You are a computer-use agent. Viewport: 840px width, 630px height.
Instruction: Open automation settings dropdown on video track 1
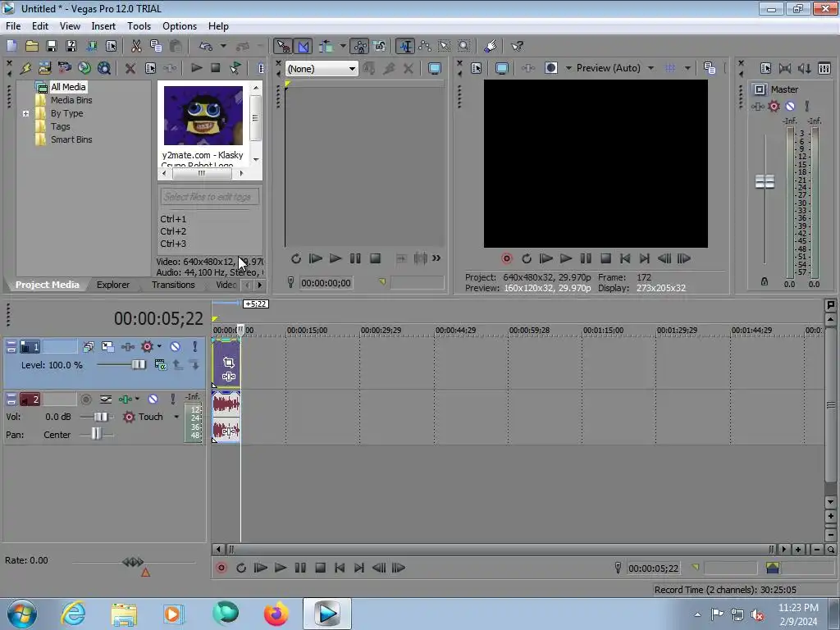(x=160, y=347)
